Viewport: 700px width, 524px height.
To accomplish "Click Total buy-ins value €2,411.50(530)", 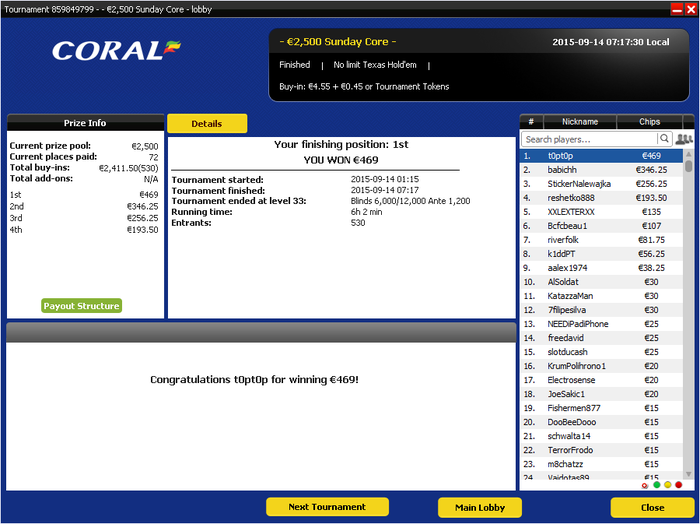I will [128, 168].
